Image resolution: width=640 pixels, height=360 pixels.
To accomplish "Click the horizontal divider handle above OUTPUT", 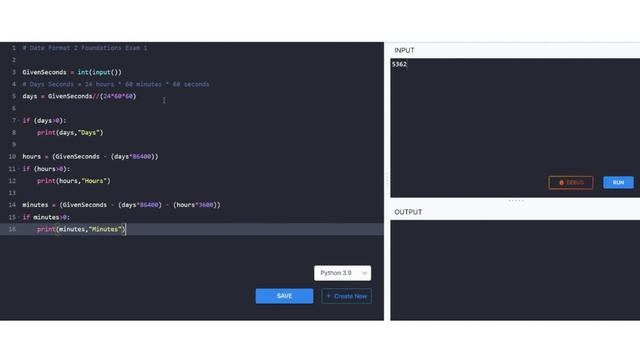I will [516, 201].
